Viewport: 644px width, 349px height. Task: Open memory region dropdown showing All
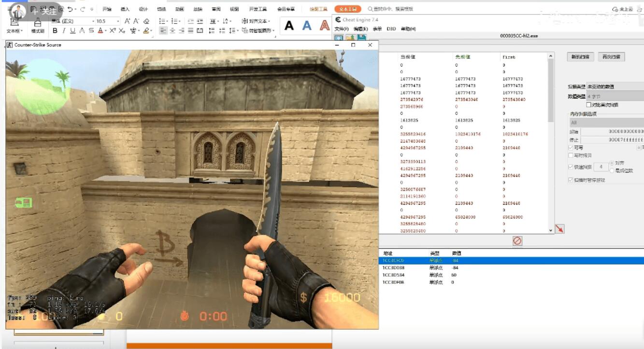tap(607, 123)
